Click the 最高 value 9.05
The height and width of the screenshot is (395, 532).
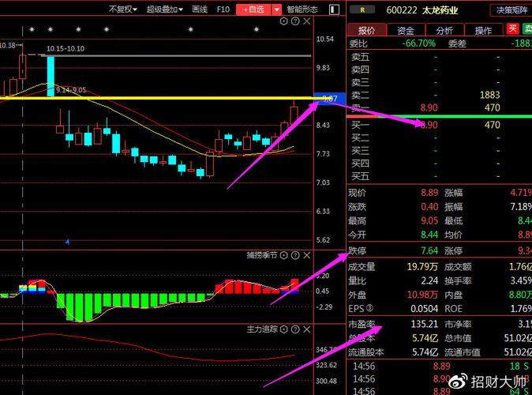click(429, 220)
